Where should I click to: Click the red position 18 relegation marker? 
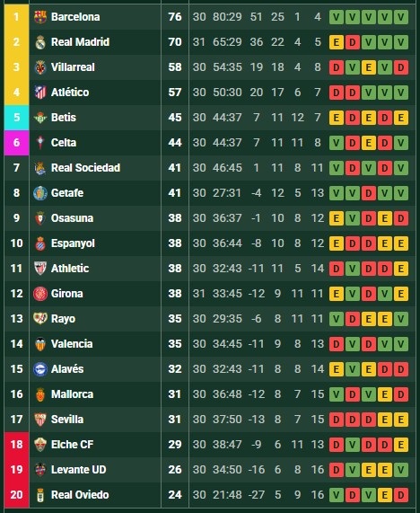(x=17, y=445)
